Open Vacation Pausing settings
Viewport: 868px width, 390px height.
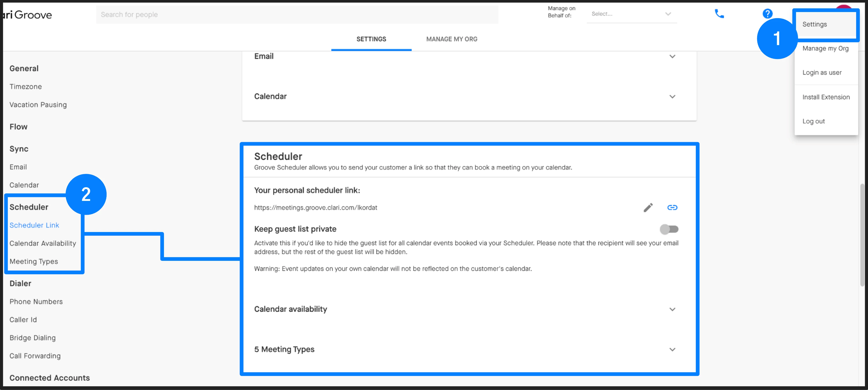point(38,105)
